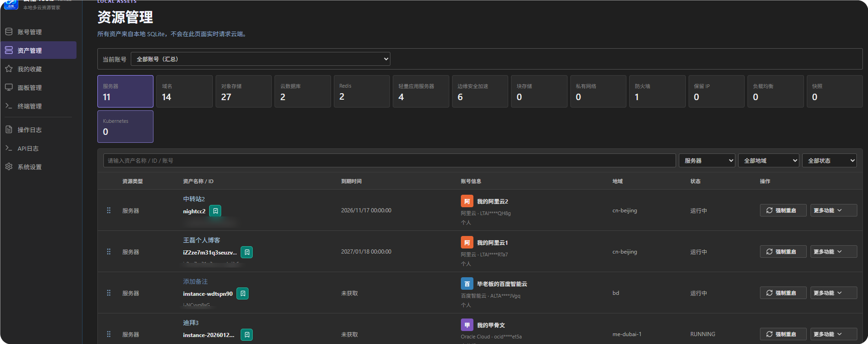Click the 迪拜3 remark link
The height and width of the screenshot is (344, 868).
point(191,323)
